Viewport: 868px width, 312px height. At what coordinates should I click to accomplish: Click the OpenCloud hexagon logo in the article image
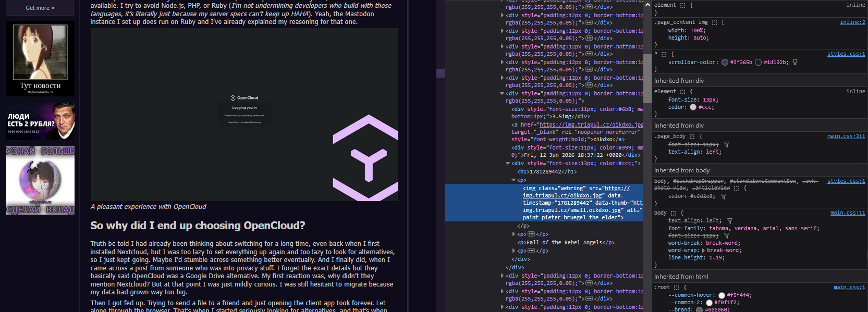click(368, 158)
